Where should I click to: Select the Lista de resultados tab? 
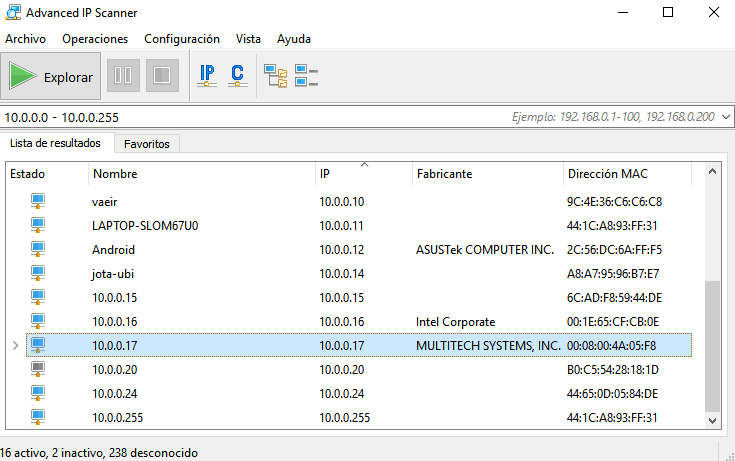55,143
